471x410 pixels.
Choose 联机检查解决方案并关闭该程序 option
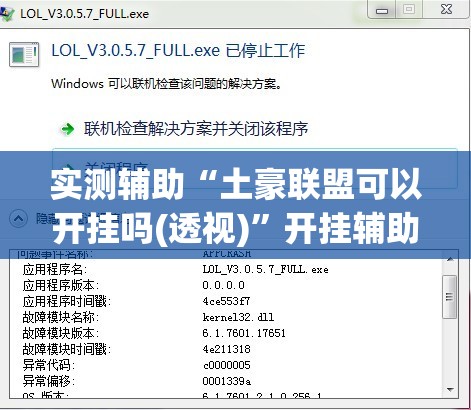click(x=196, y=129)
